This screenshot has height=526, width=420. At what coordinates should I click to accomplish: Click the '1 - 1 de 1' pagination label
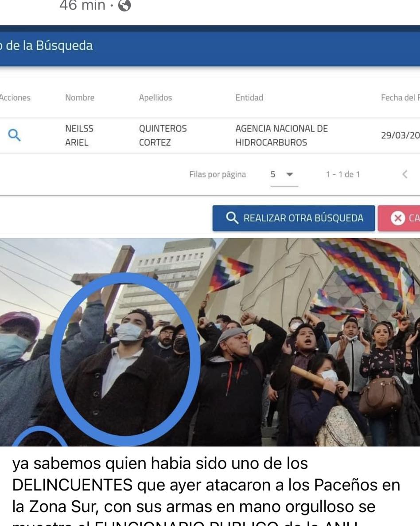(x=342, y=174)
